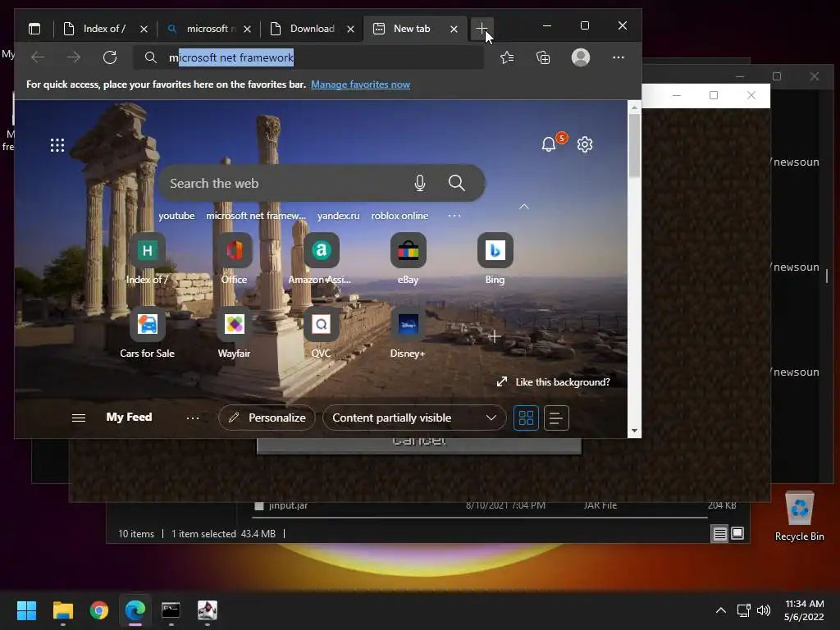Collapse the quick links chevron

coord(524,207)
